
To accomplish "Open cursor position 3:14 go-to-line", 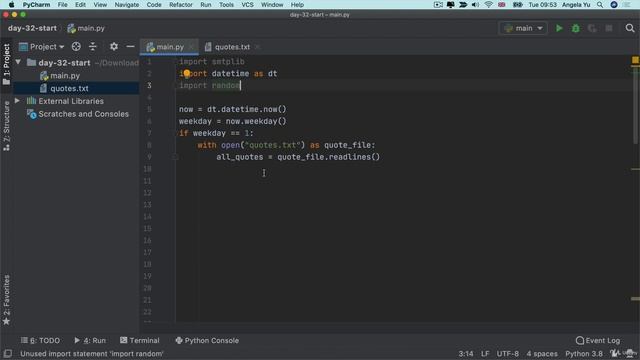I will [x=466, y=353].
